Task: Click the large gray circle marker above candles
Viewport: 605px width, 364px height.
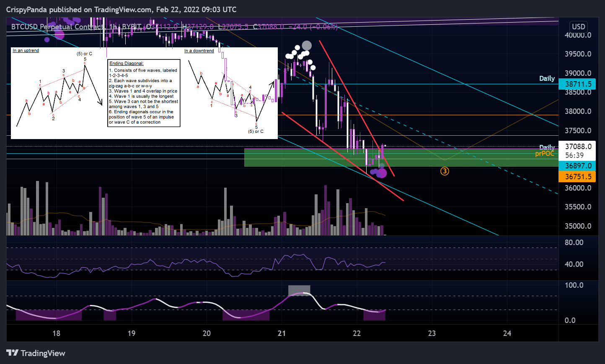Action: (x=307, y=46)
